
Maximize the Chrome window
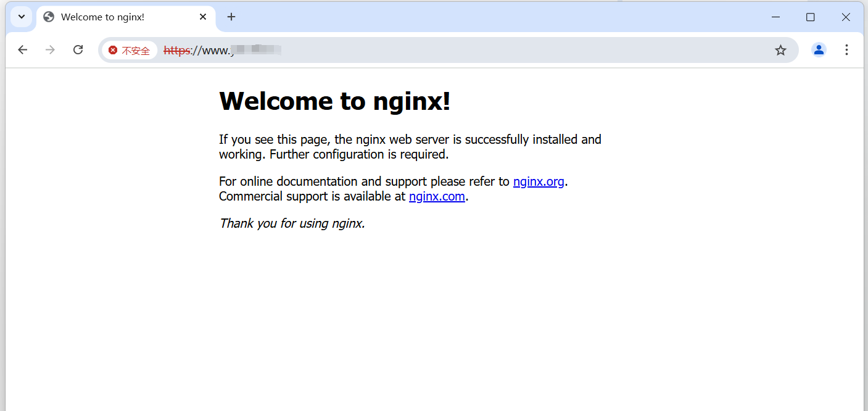[x=811, y=17]
